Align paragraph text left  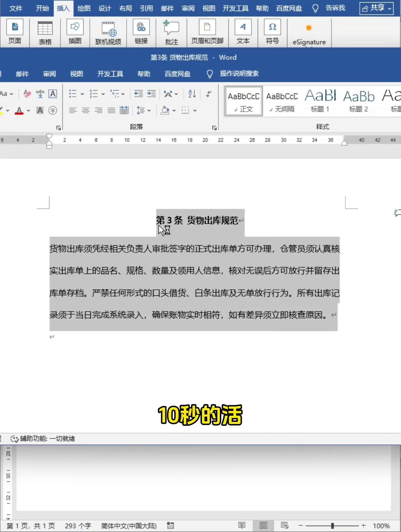(x=73, y=110)
